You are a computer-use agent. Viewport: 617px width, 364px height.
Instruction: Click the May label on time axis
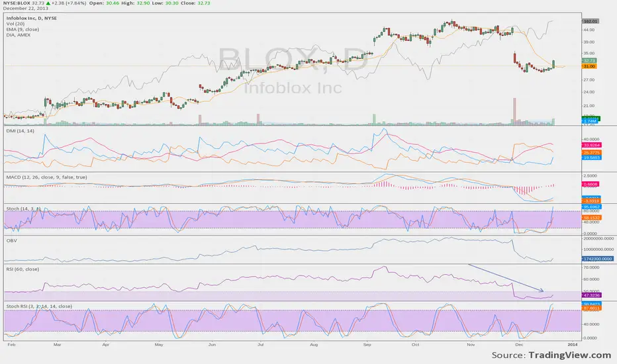[159, 345]
